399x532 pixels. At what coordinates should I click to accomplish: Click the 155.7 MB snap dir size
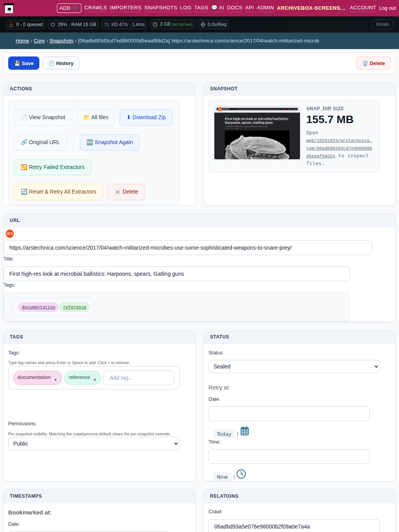point(330,120)
